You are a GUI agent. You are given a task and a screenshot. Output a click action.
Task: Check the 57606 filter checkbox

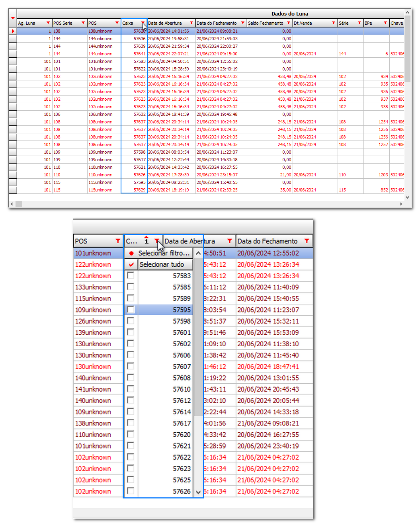coord(131,355)
